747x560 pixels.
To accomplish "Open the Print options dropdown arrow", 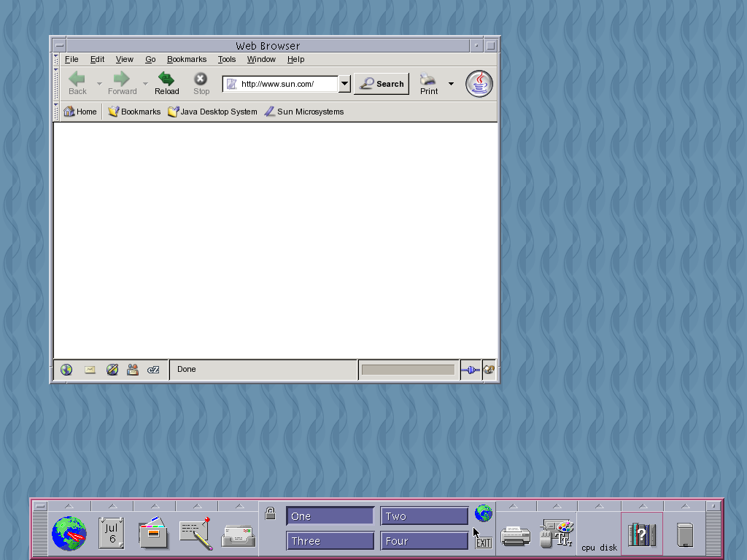I will click(451, 84).
